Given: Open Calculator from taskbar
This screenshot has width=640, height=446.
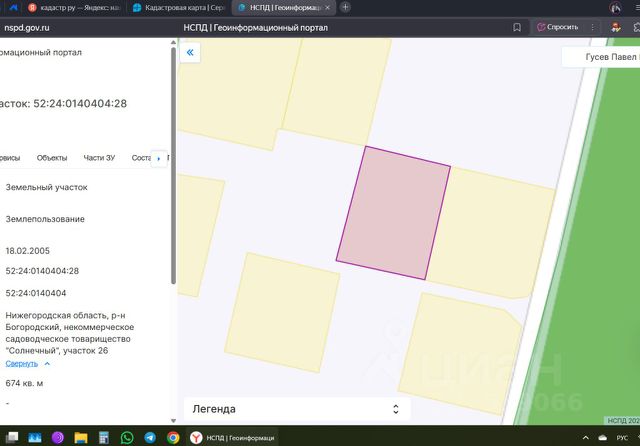Looking at the screenshot, I should pyautogui.click(x=104, y=437).
